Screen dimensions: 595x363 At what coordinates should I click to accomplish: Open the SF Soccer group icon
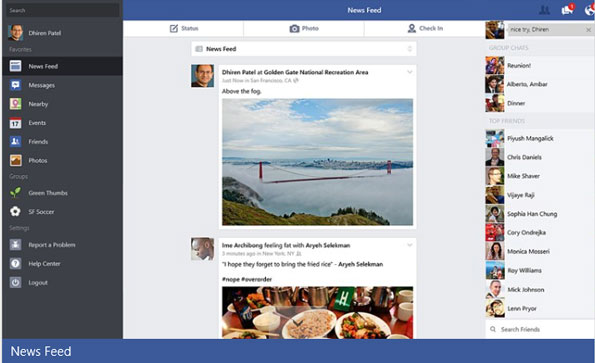coord(16,211)
